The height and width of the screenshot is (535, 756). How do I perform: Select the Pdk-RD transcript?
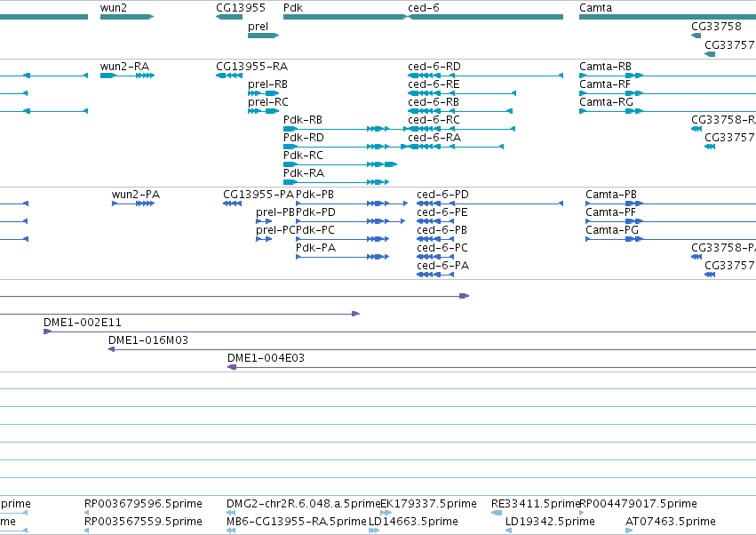pyautogui.click(x=303, y=138)
